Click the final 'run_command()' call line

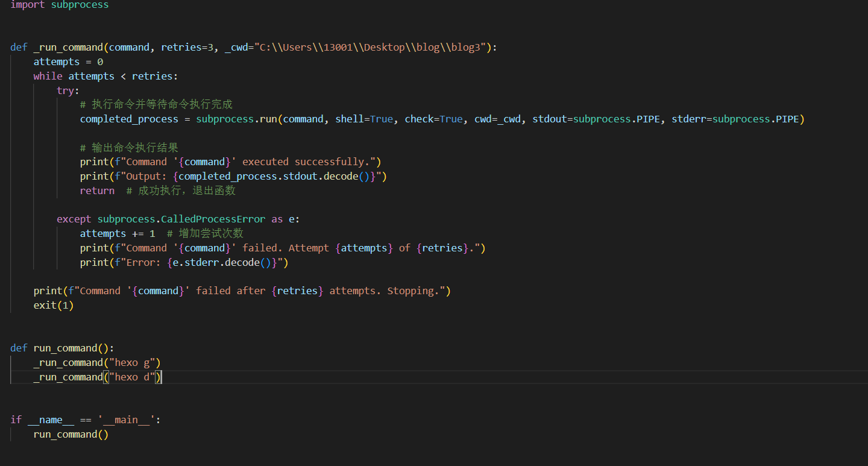coord(71,434)
